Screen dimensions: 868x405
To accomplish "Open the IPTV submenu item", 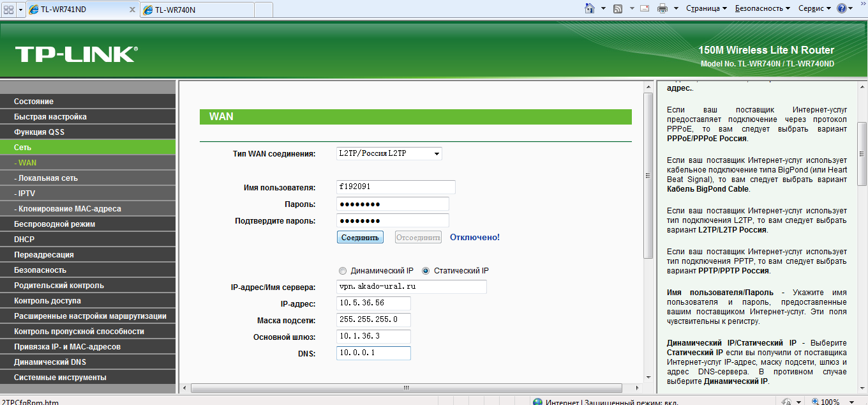I will pyautogui.click(x=88, y=194).
